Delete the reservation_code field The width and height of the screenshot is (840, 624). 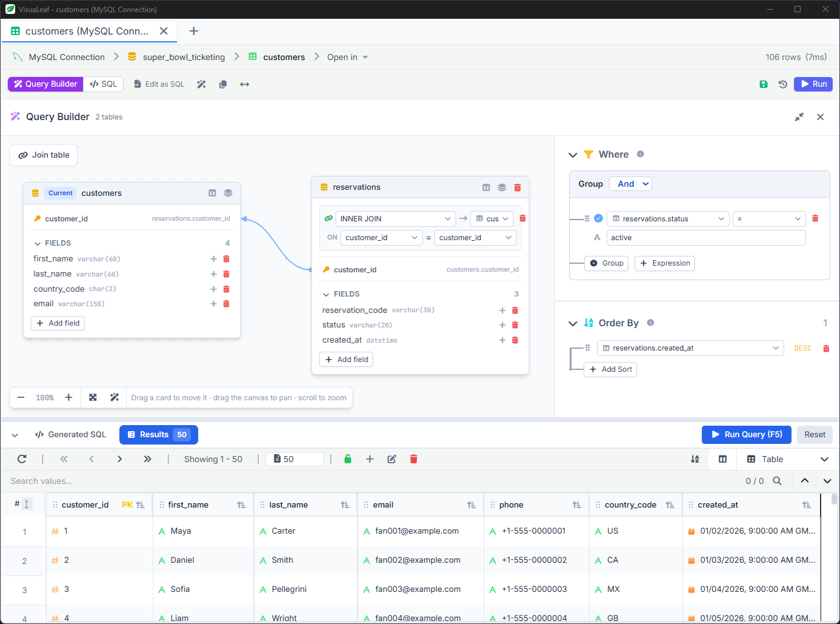515,310
